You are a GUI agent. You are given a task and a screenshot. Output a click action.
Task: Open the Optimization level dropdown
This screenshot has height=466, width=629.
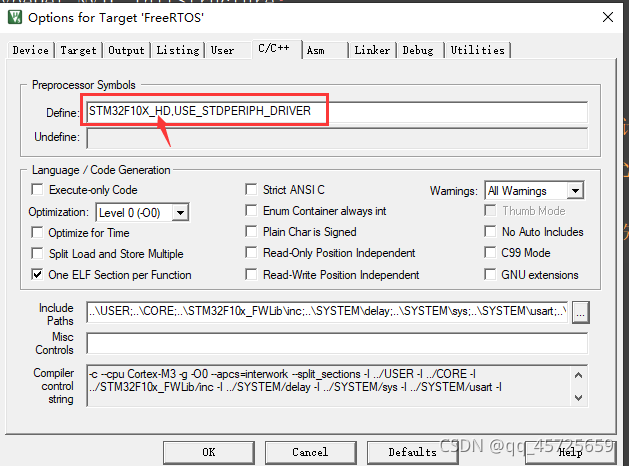tap(142, 212)
